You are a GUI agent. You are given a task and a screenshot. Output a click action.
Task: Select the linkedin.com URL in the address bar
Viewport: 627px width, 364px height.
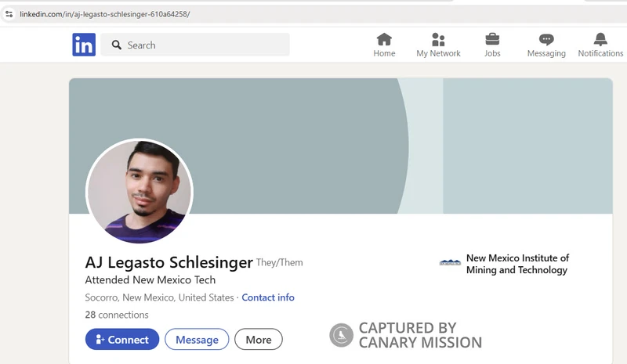(105, 14)
